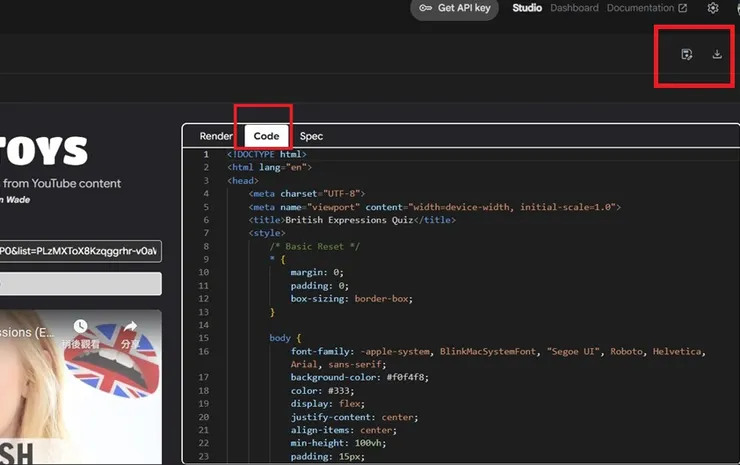The image size is (740, 465).
Task: Click the '<style>' tag line
Action: point(267,233)
